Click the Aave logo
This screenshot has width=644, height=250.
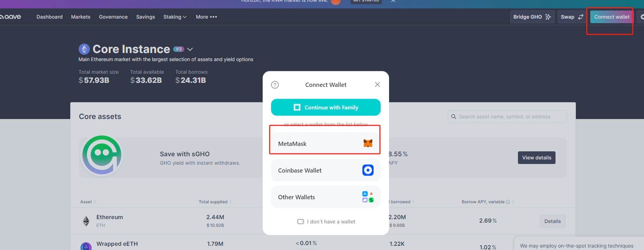click(x=11, y=17)
